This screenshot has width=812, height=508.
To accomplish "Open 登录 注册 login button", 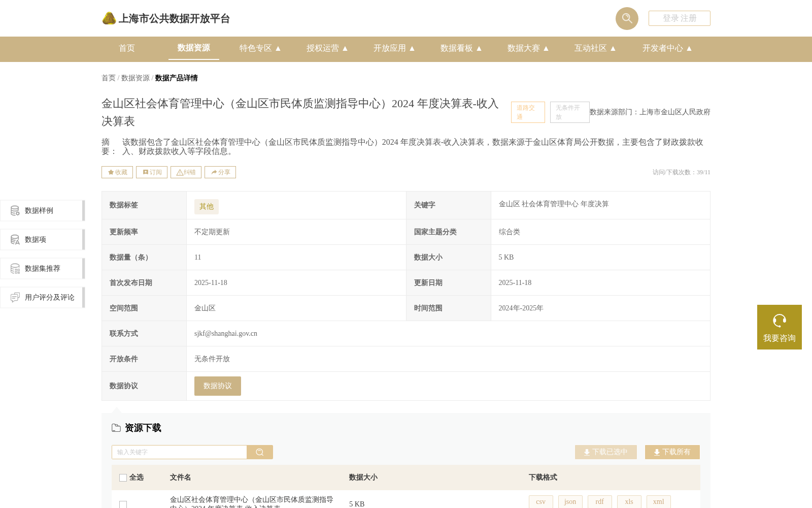I will [680, 18].
